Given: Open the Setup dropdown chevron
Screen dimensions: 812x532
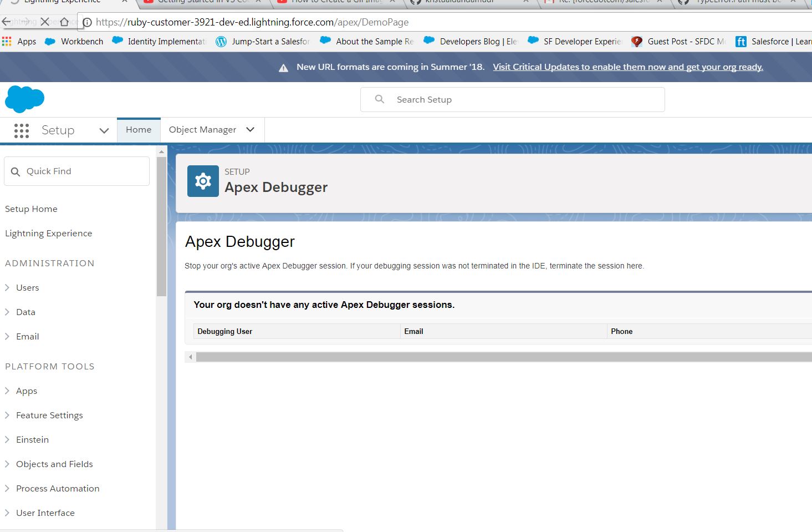Looking at the screenshot, I should [103, 130].
